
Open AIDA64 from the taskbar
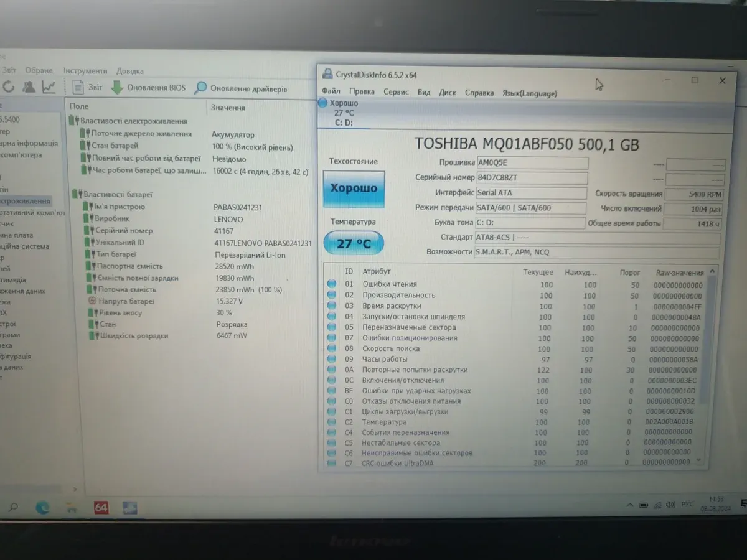tap(101, 507)
